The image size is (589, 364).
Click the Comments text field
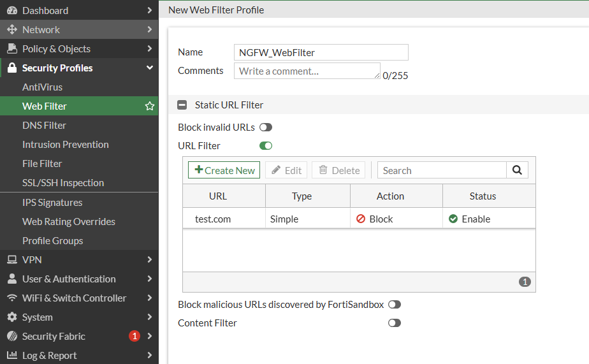tap(307, 71)
